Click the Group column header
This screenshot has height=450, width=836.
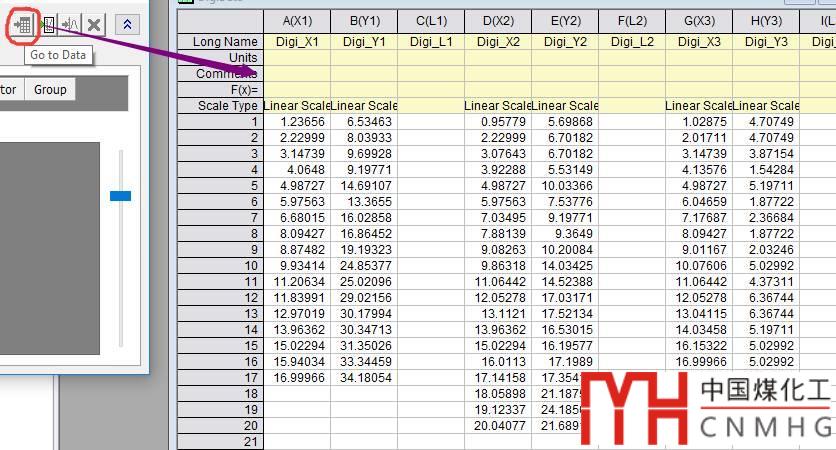click(50, 90)
